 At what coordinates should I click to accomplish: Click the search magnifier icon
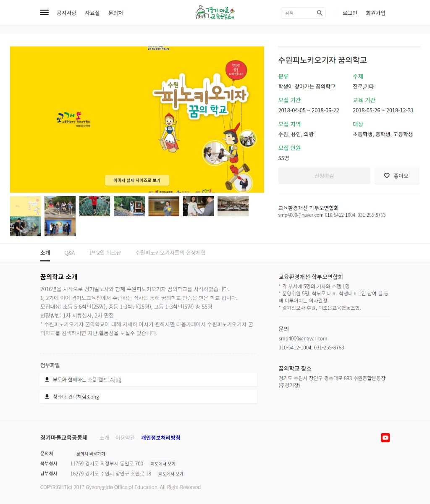pyautogui.click(x=320, y=13)
